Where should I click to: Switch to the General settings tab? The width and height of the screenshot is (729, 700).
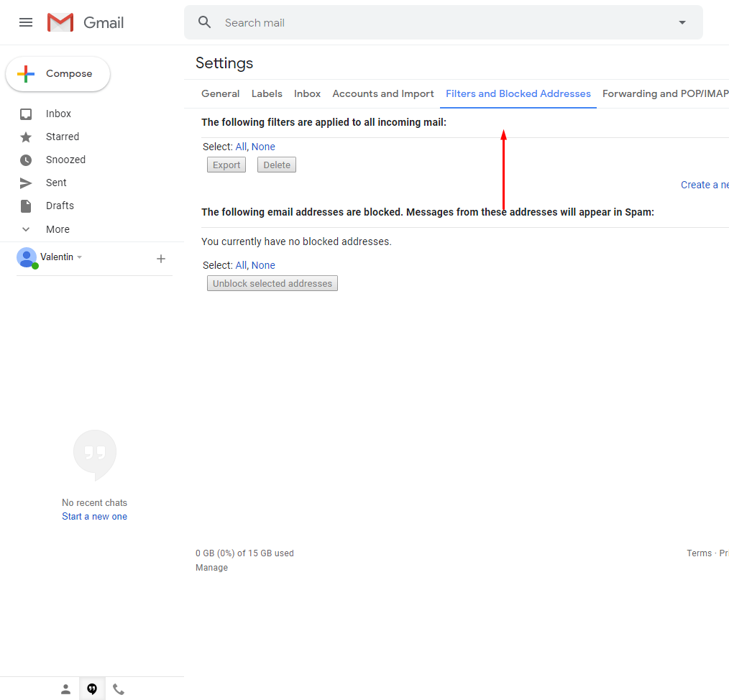click(221, 93)
